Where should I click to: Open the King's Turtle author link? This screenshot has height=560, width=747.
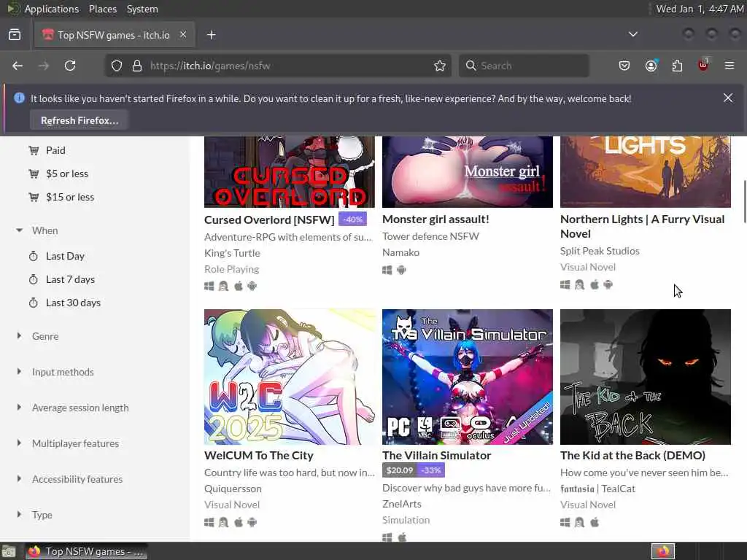coord(232,253)
